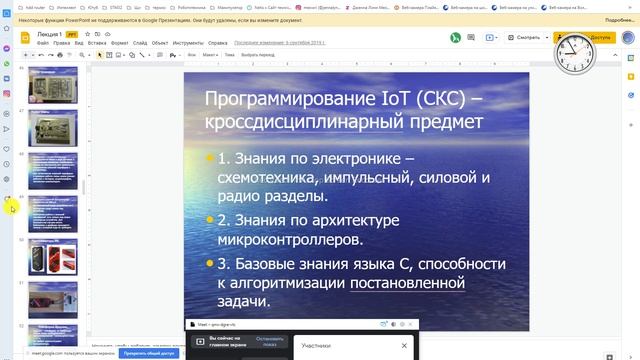Click the heart favorites icon in browser sidebar

[7, 149]
